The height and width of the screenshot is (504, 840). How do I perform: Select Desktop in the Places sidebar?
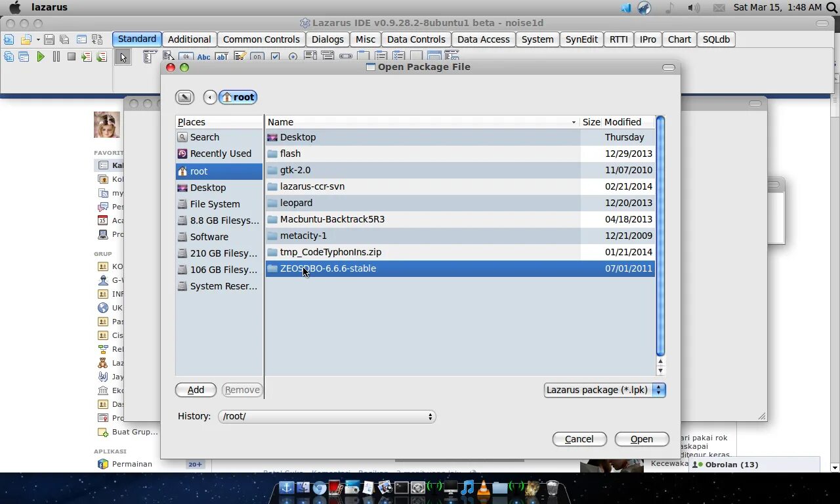tap(219, 188)
